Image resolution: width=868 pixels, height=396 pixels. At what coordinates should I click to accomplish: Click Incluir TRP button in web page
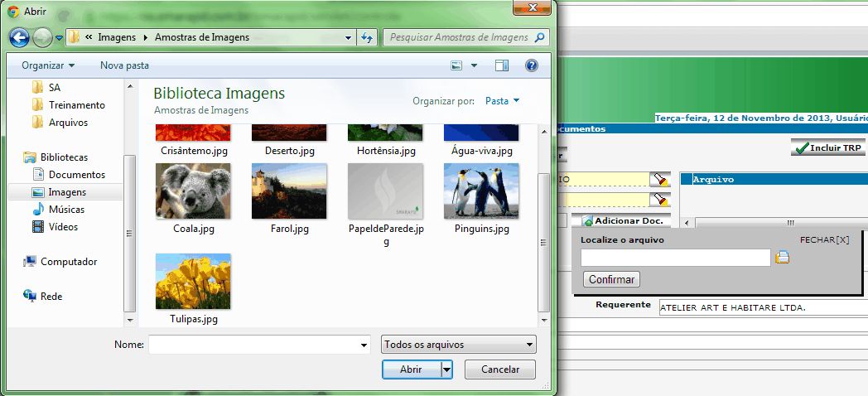(827, 147)
